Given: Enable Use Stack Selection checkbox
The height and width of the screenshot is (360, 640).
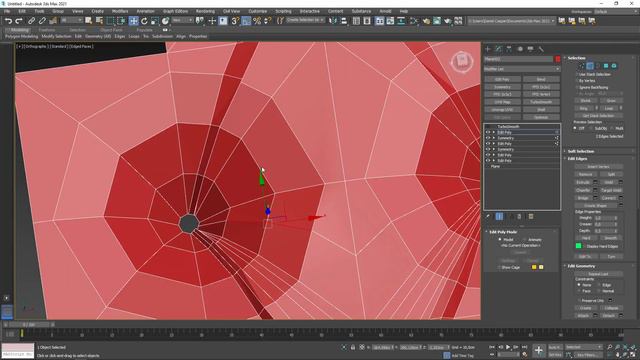Looking at the screenshot, I should pos(577,74).
